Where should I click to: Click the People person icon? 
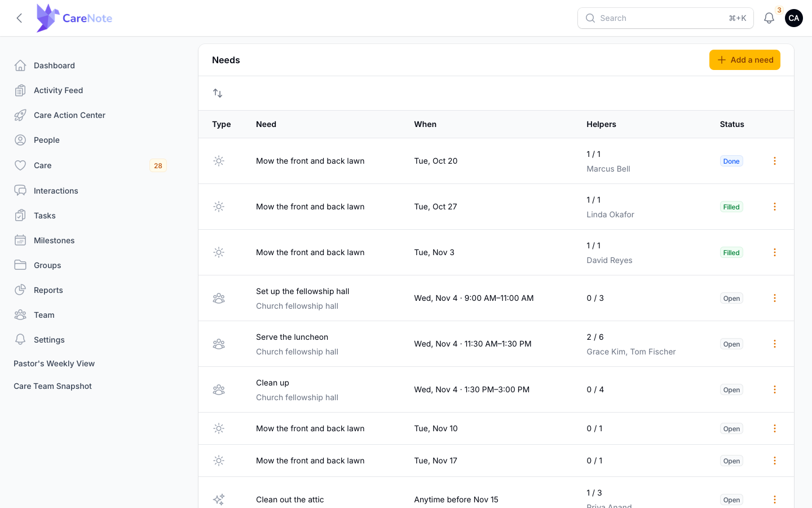coord(20,140)
